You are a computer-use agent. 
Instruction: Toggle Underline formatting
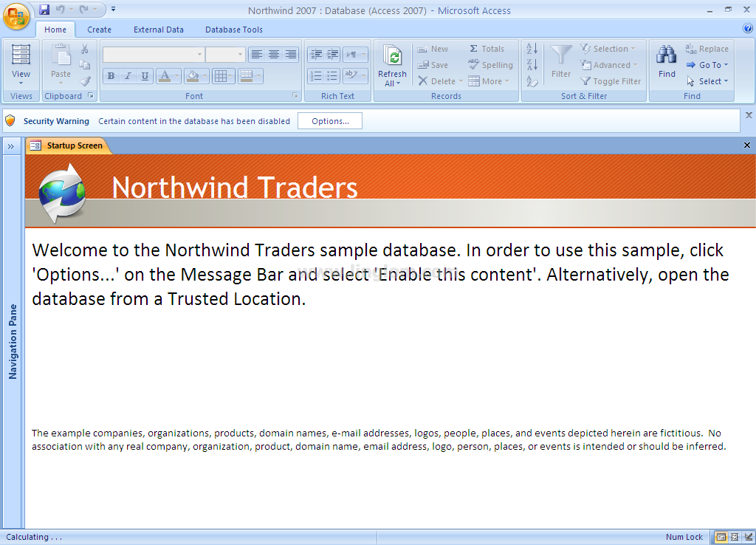point(145,76)
